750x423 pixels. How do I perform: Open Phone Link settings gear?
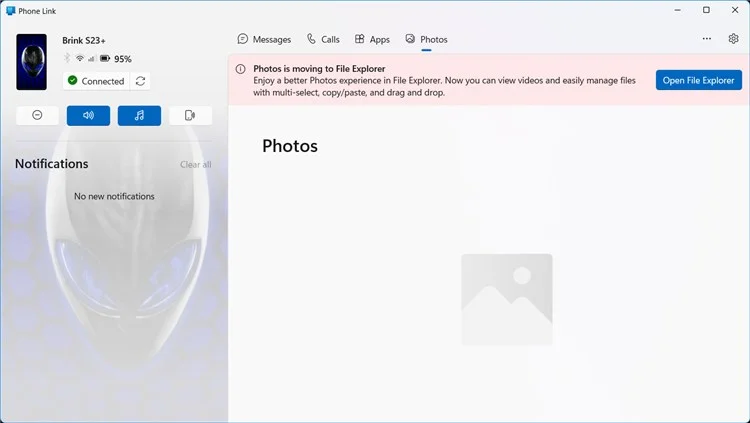click(x=733, y=39)
